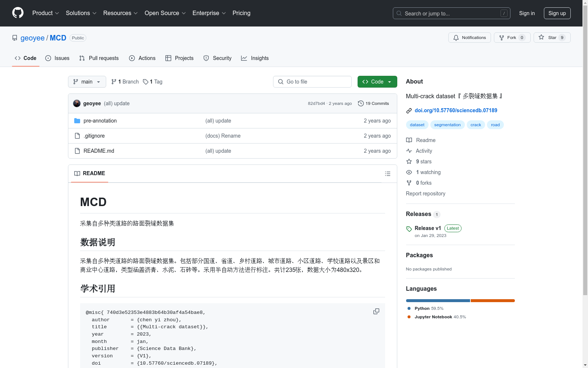Switch to the Projects tab

(x=179, y=58)
